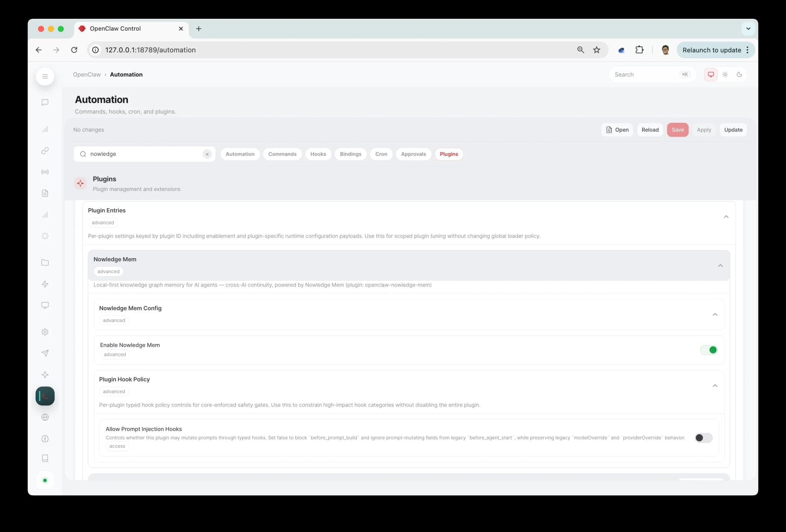Click the red Plugins sparkle icon near Plugins heading
786x532 pixels.
pyautogui.click(x=80, y=183)
